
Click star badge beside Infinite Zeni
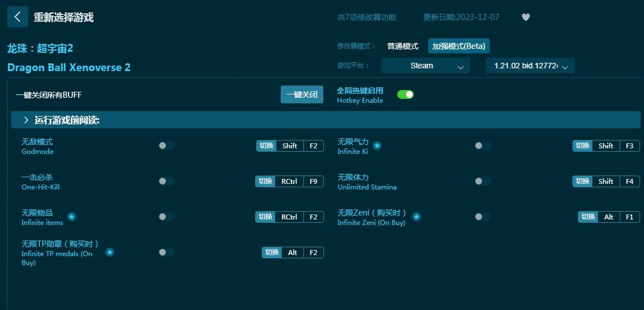(417, 217)
